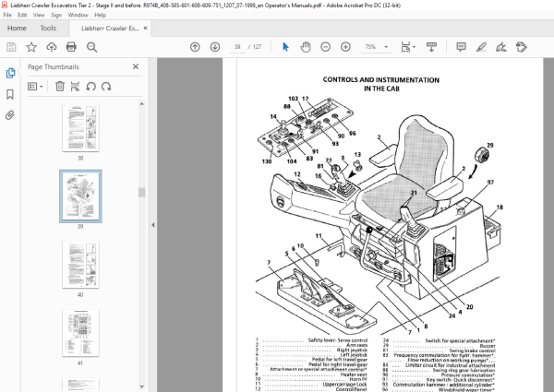554x392 pixels.
Task: Click the 'Safety lever- Servo control' legend text
Action: 337,340
